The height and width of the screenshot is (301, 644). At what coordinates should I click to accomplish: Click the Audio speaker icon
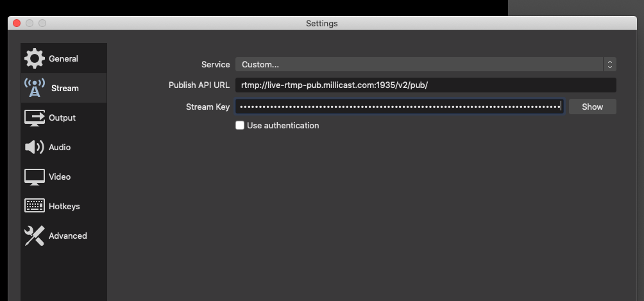point(34,147)
